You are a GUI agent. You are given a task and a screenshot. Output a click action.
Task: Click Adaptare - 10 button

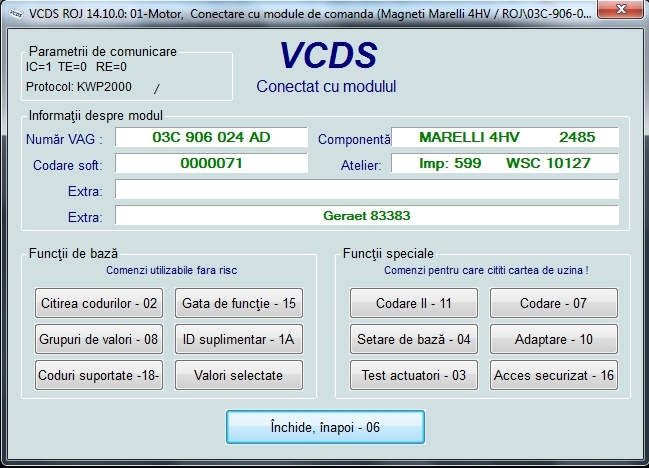coord(554,339)
